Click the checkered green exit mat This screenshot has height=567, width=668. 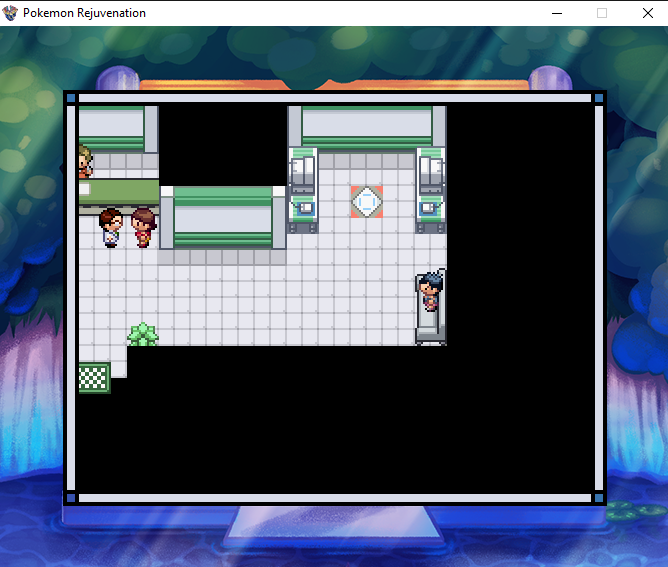(x=93, y=377)
